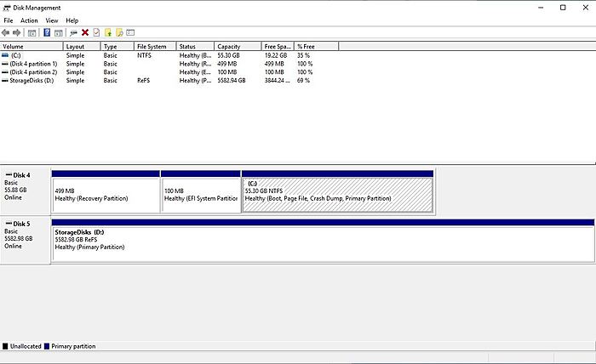Click the Properties checkmark toolbar icon
Screen dimensions: 596x364
point(96,32)
